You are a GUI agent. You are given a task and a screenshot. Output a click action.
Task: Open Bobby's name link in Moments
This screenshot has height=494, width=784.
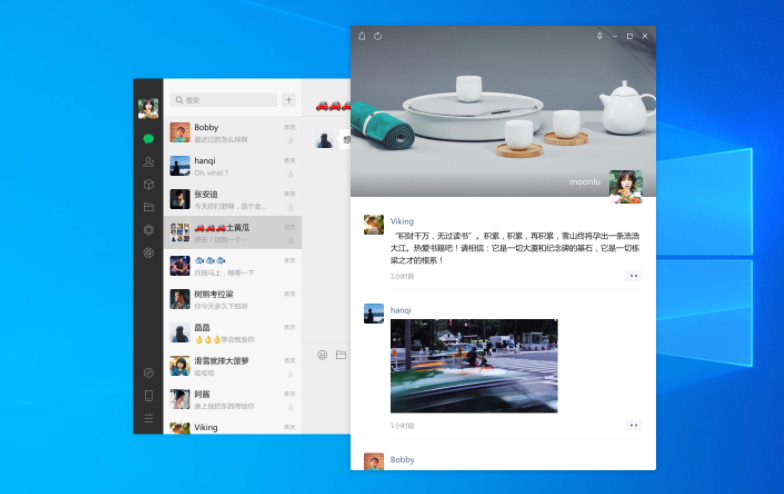402,460
